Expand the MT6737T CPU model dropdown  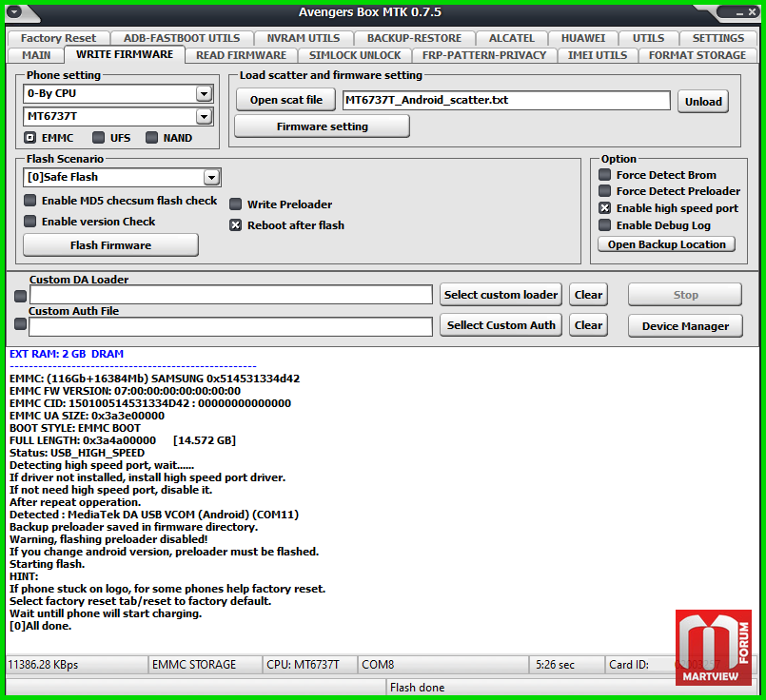204,116
